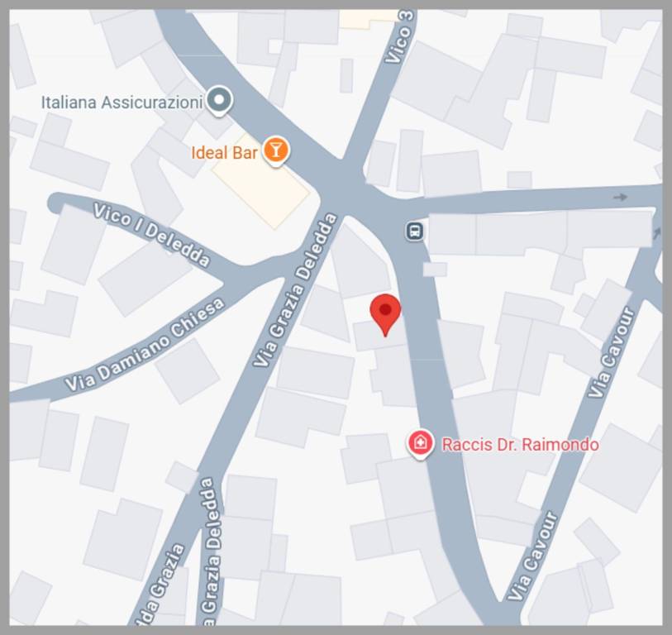Open the Italiana Assicurazioni pin icon
This screenshot has width=672, height=635.
tap(219, 101)
